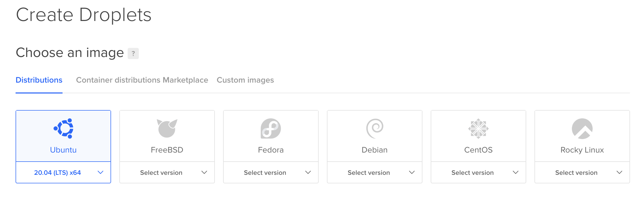Open the CentOS Select version dropdown
Image resolution: width=644 pixels, height=202 pixels.
click(478, 172)
